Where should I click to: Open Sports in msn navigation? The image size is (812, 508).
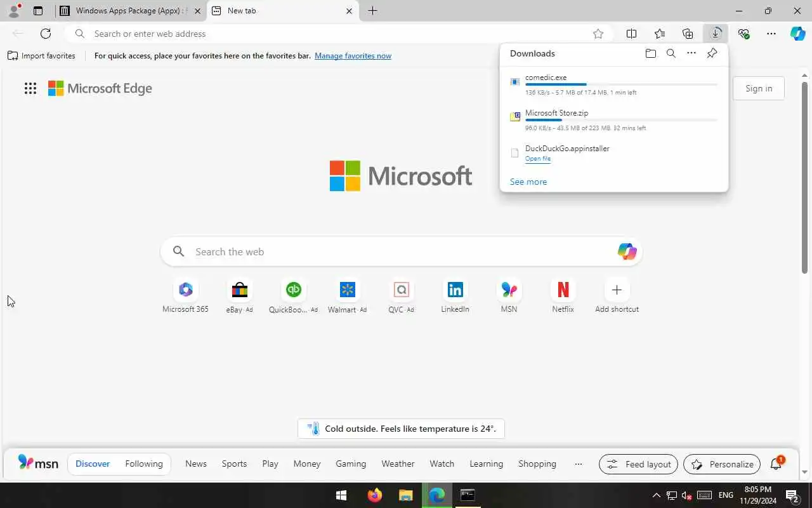pyautogui.click(x=234, y=464)
